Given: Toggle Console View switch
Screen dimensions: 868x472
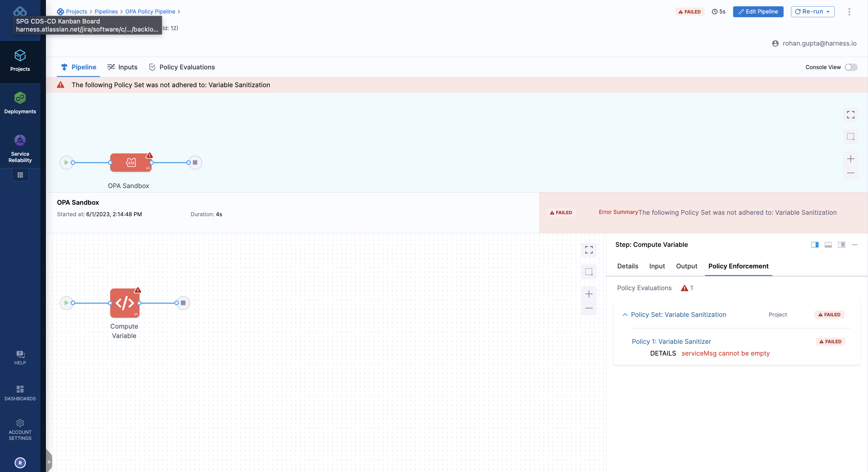Looking at the screenshot, I should tap(850, 67).
